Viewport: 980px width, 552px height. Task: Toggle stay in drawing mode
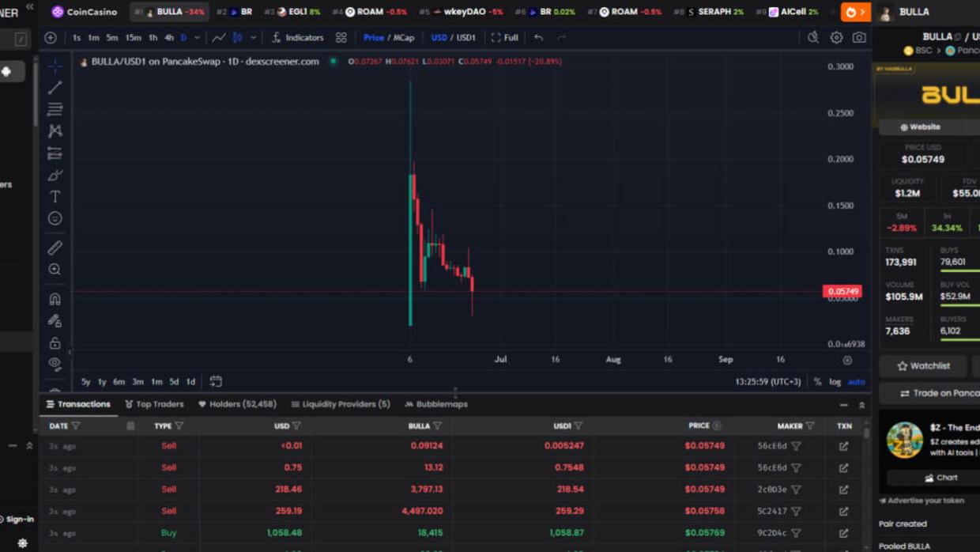click(x=55, y=321)
